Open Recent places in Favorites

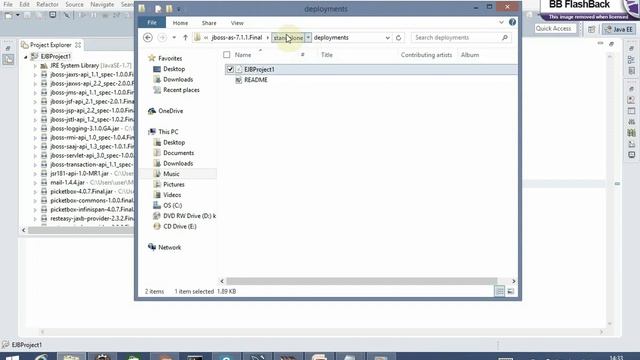[x=181, y=90]
